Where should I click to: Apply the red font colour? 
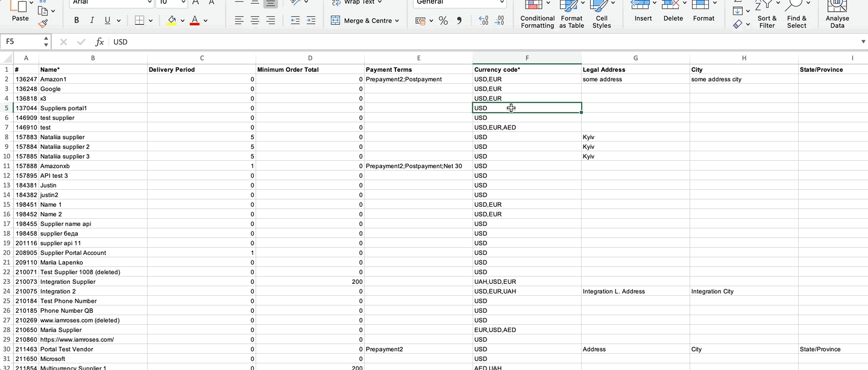point(195,20)
